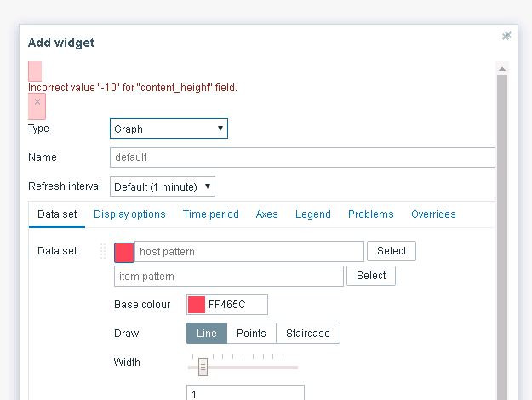Open the Type dropdown showing Graph
Image resolution: width=532 pixels, height=400 pixels.
169,129
